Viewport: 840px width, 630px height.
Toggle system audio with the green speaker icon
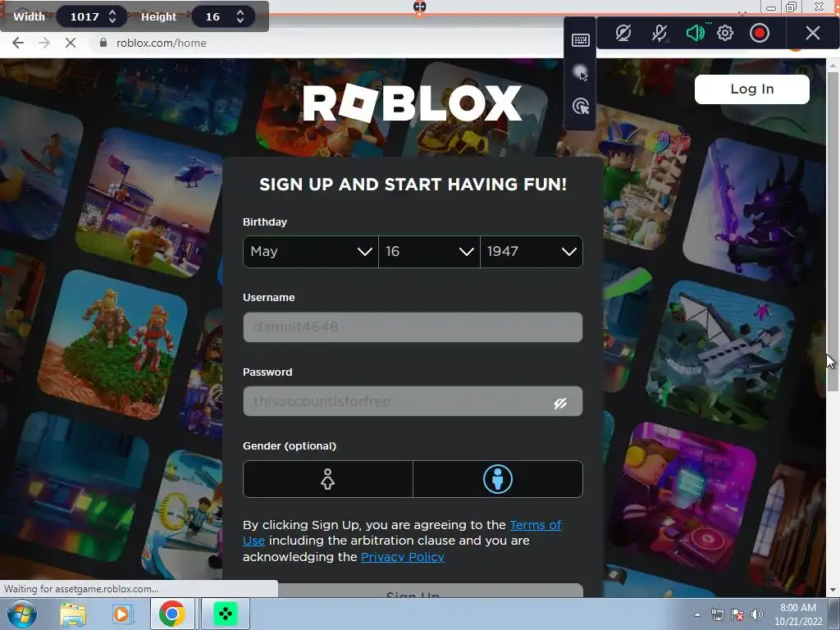pos(696,33)
